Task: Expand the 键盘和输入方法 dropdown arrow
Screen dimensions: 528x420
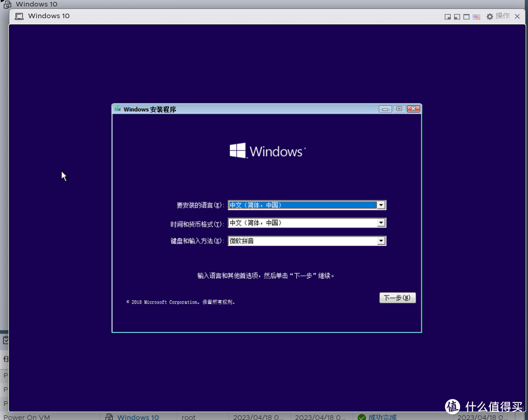Action: click(381, 241)
